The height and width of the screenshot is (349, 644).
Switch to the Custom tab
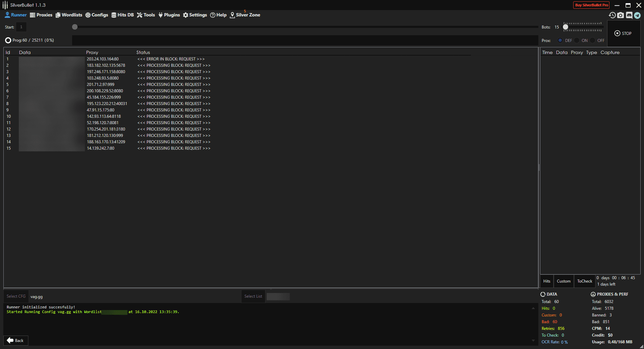pos(563,281)
